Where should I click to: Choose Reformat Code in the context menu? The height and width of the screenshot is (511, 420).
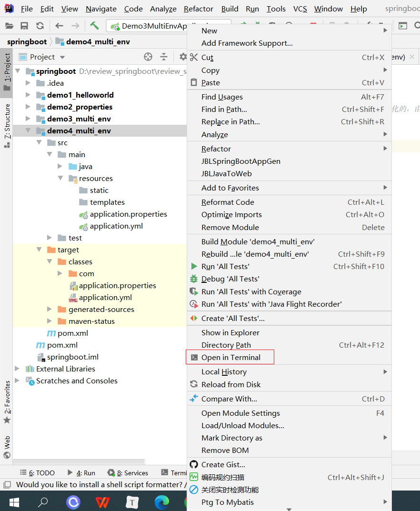[x=228, y=202]
